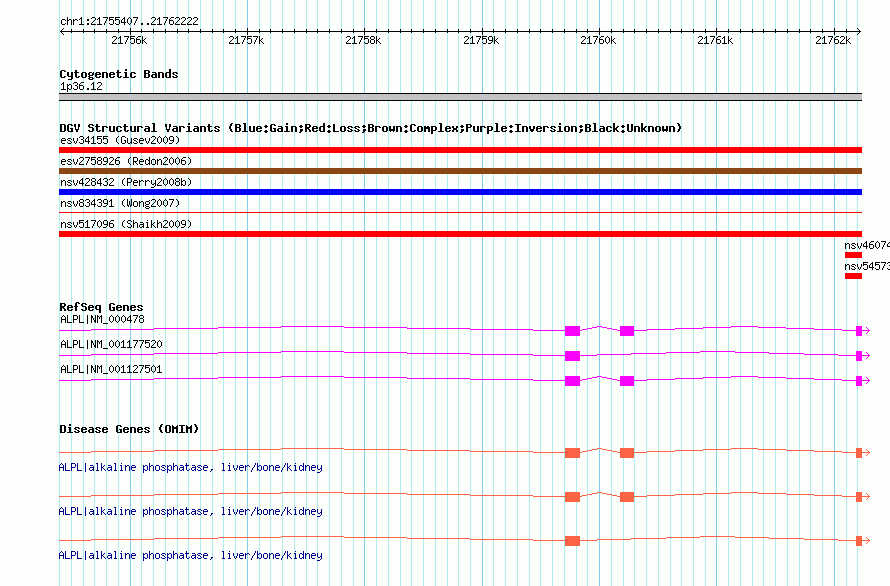Click the 21762k ruler tick label

[x=833, y=40]
